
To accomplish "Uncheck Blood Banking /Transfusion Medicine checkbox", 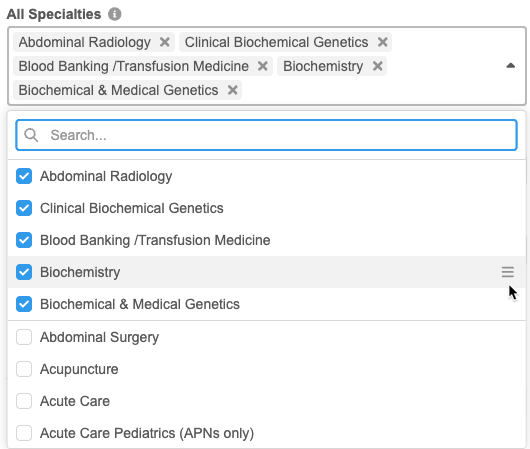I will coord(24,240).
